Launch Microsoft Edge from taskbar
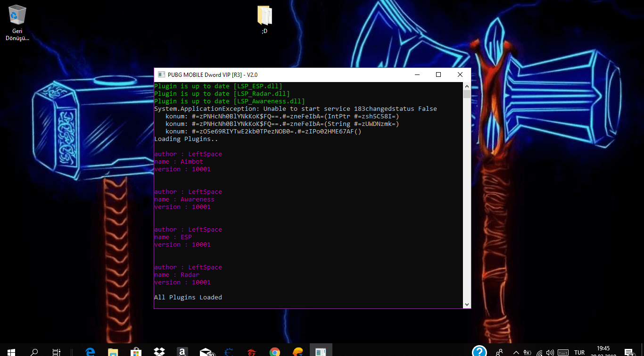Viewport: 644px width, 356px height. click(x=90, y=352)
